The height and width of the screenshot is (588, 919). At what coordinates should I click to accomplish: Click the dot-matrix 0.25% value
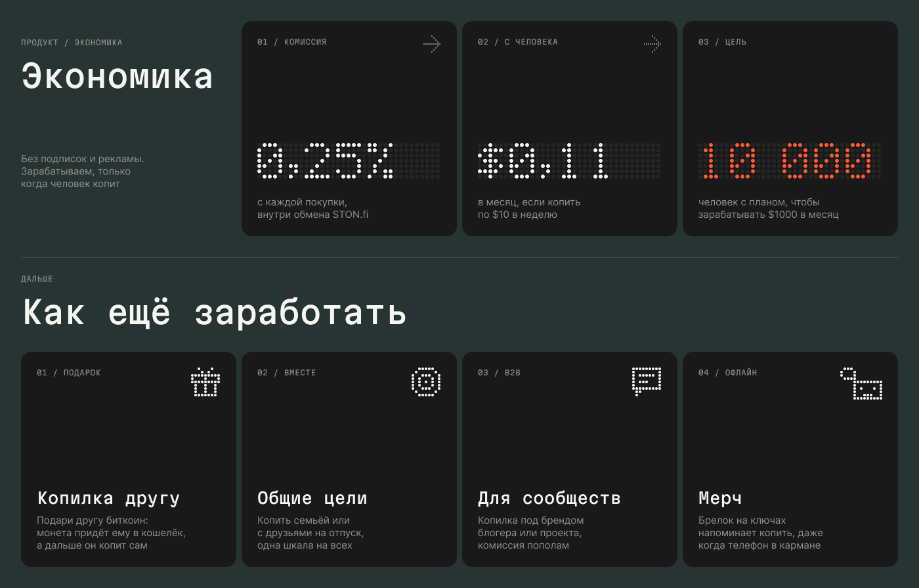[x=326, y=161]
